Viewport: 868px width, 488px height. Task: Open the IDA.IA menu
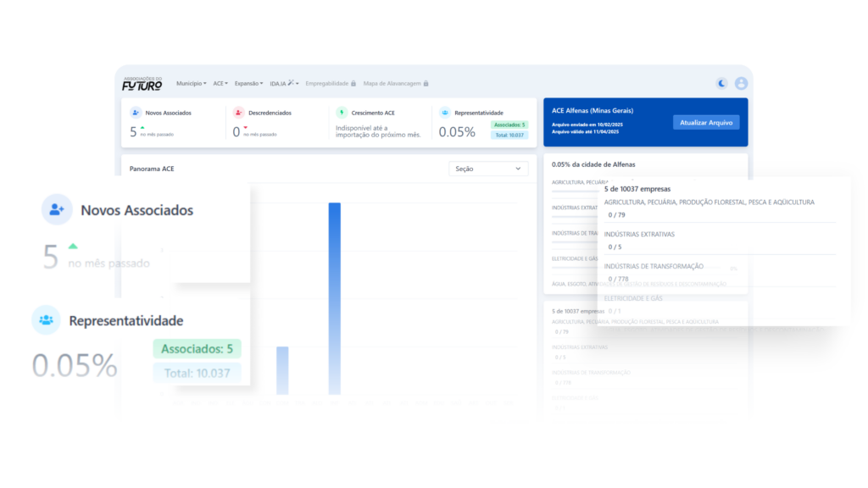pyautogui.click(x=284, y=84)
